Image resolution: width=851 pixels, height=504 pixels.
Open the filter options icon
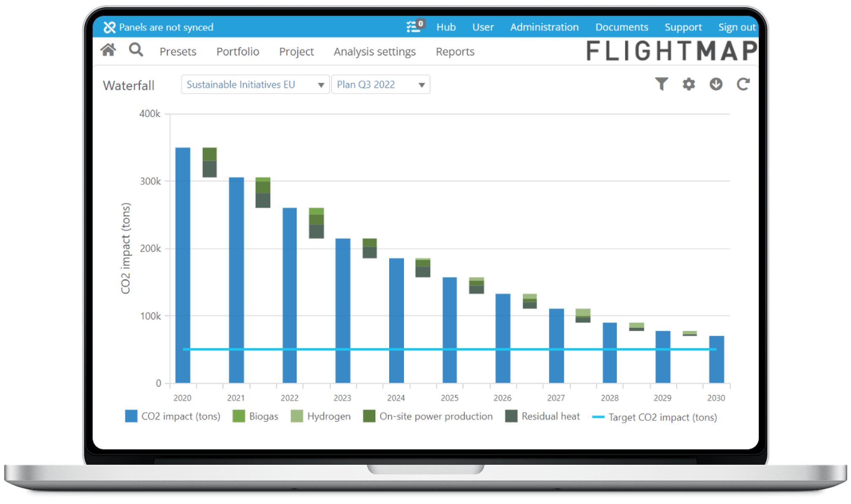[662, 84]
